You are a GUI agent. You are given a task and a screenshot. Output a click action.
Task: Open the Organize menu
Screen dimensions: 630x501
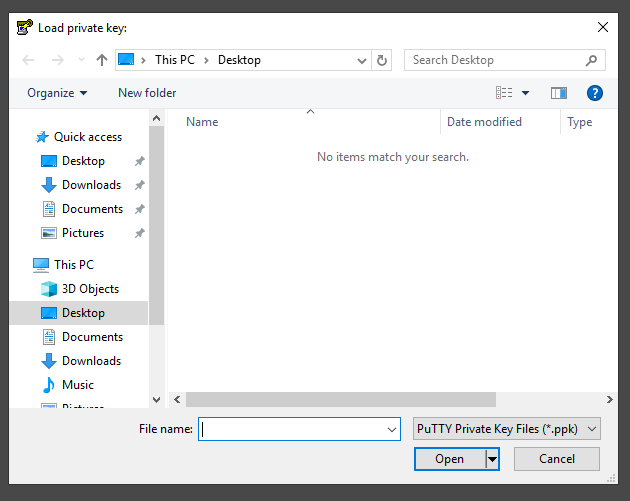pos(57,93)
